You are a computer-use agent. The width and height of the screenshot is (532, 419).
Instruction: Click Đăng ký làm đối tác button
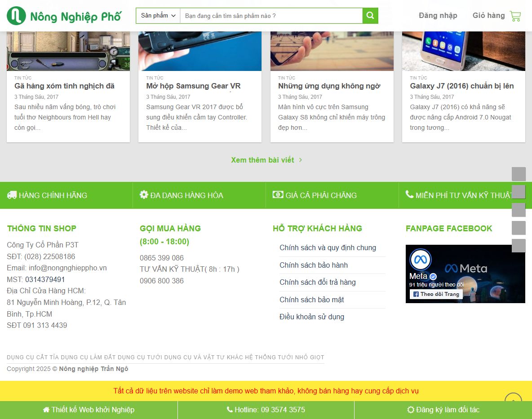(443, 410)
